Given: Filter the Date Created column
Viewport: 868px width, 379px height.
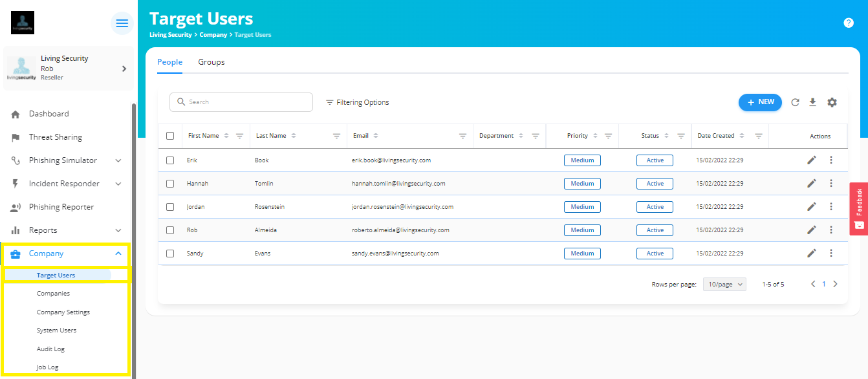Looking at the screenshot, I should click(759, 136).
